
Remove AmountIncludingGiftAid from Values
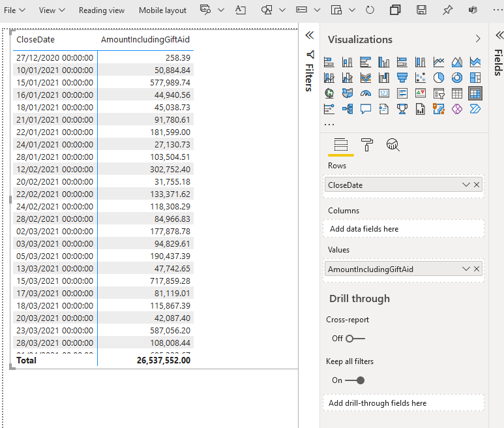pyautogui.click(x=477, y=269)
